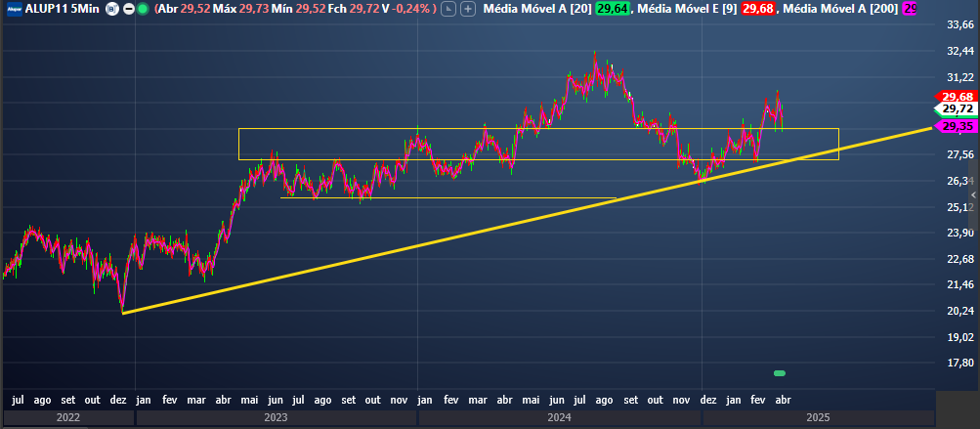
Task: Open the ALUP11 5Min symbol selector
Action: [x=61, y=9]
